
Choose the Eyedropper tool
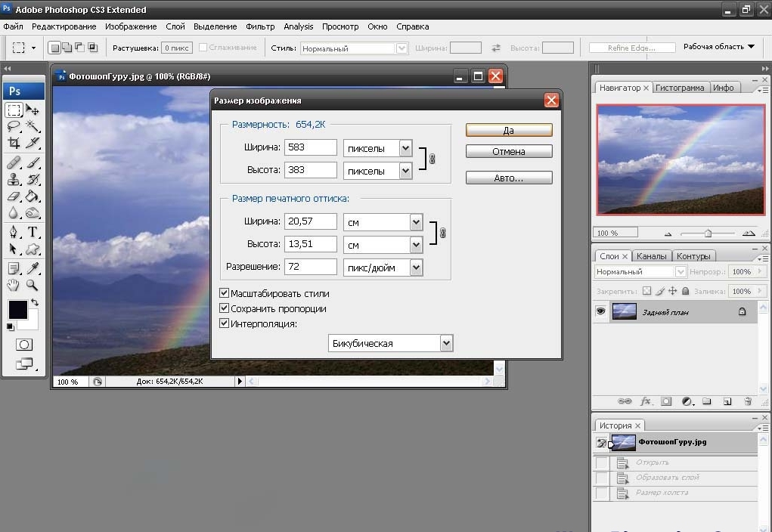point(33,268)
